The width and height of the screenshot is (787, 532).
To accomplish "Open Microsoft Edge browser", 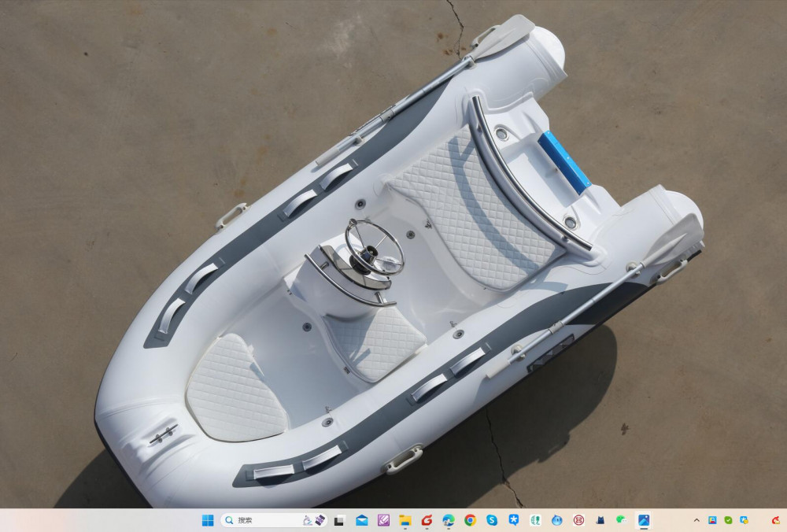I will pyautogui.click(x=449, y=520).
